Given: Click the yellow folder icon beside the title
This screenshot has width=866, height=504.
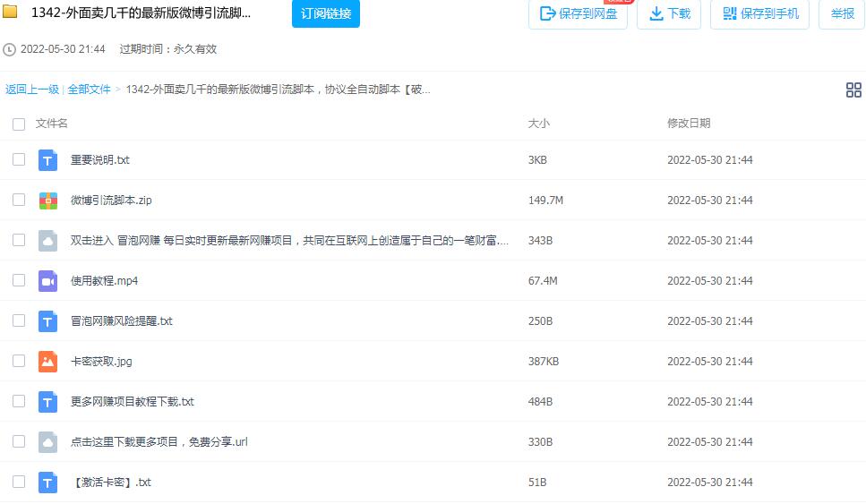Looking at the screenshot, I should click(10, 12).
